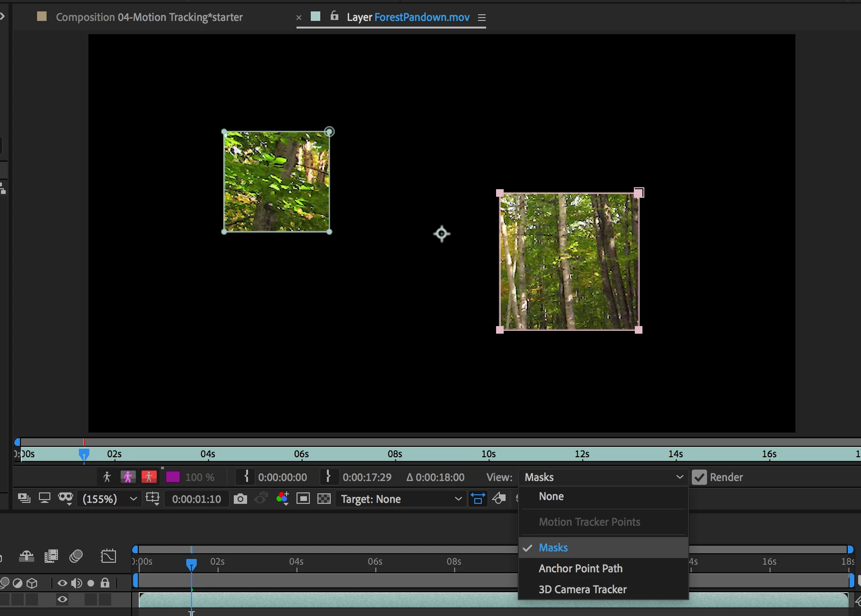Click the 100 % overlay opacity value
Screen dimensions: 861x616
pyautogui.click(x=200, y=477)
